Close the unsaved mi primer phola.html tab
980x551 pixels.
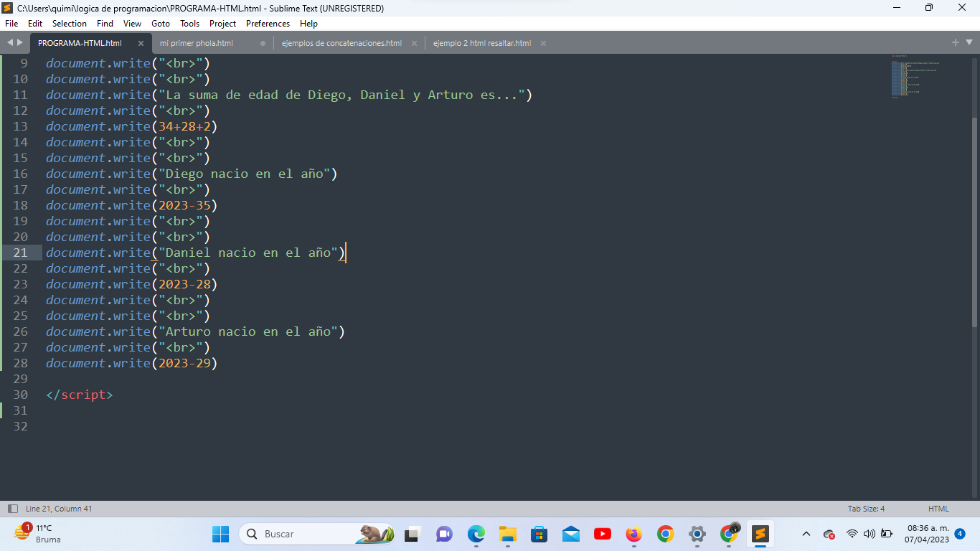263,43
